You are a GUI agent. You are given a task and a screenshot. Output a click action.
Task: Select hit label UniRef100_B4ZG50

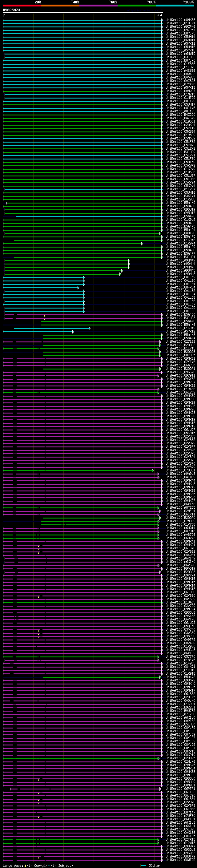coord(180,115)
